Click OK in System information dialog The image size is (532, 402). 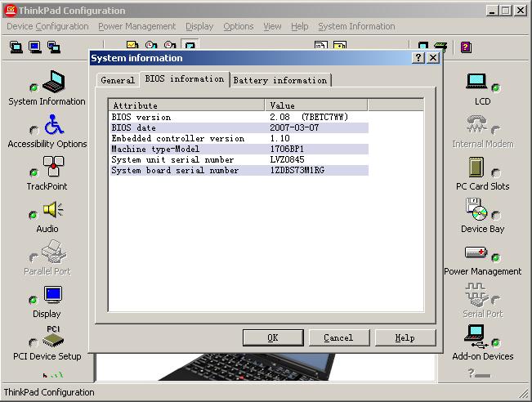273,337
